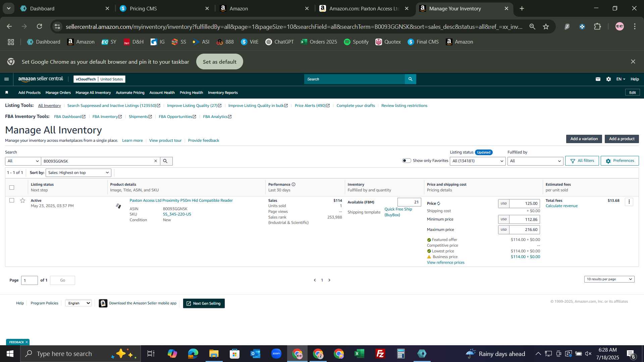Open Chrome tab search dropdown arrow
This screenshot has height=362, width=644.
(x=8, y=8)
